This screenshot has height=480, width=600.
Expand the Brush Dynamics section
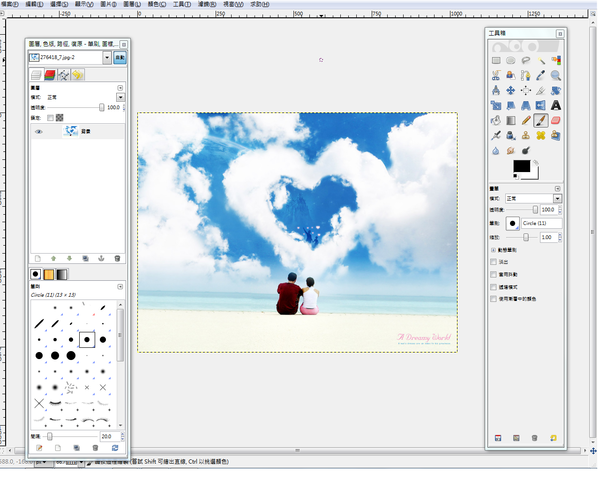click(x=493, y=250)
